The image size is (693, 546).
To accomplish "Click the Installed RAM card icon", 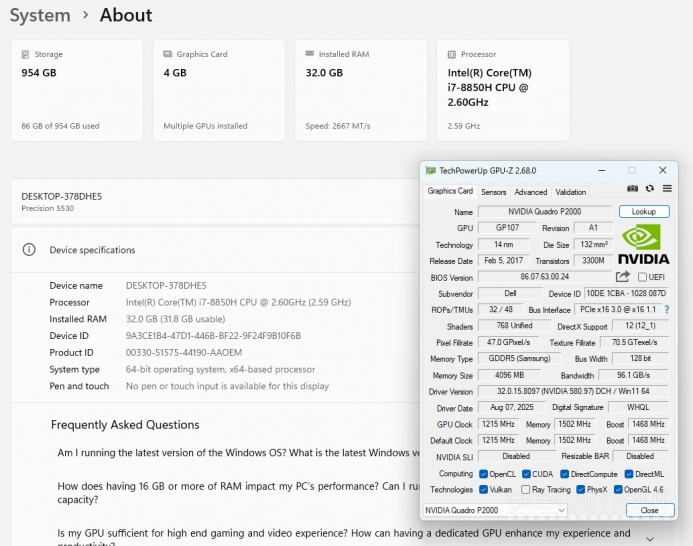I will pos(309,54).
